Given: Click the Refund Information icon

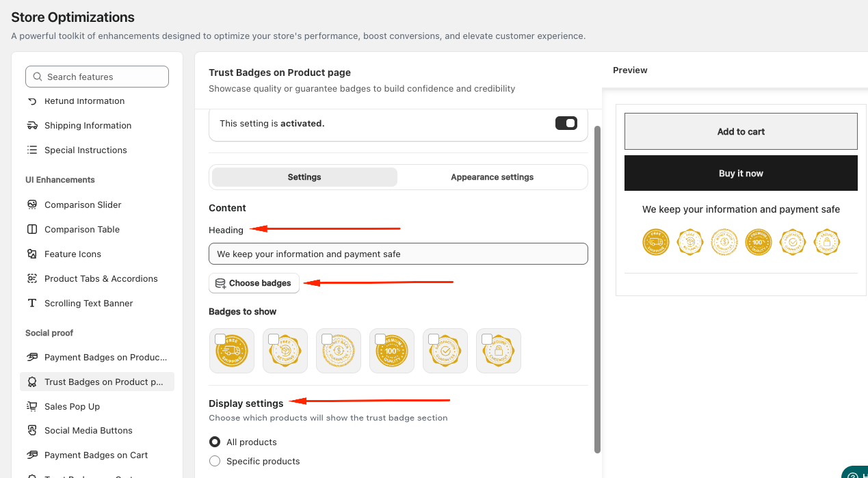Looking at the screenshot, I should [32, 101].
